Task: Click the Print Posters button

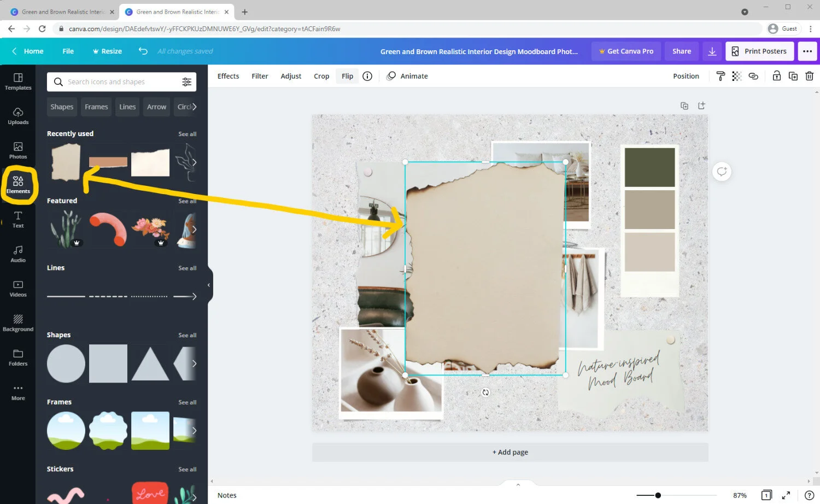Action: (x=760, y=51)
